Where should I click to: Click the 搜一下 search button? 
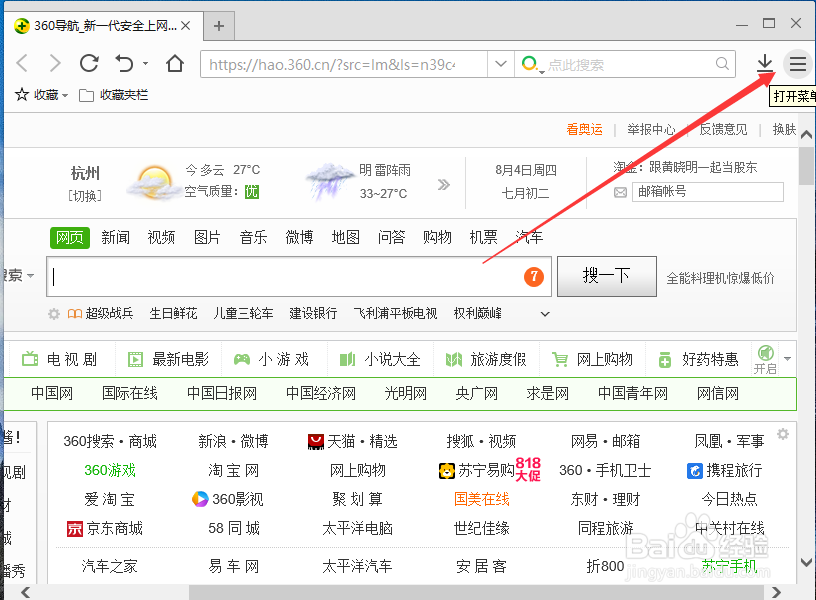point(607,276)
